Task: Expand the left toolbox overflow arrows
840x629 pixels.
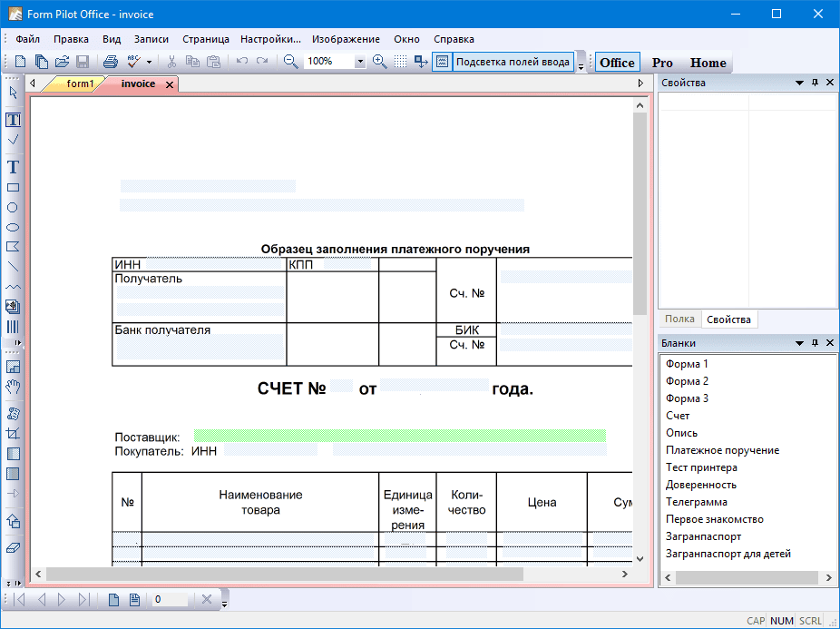Action: pos(13,583)
